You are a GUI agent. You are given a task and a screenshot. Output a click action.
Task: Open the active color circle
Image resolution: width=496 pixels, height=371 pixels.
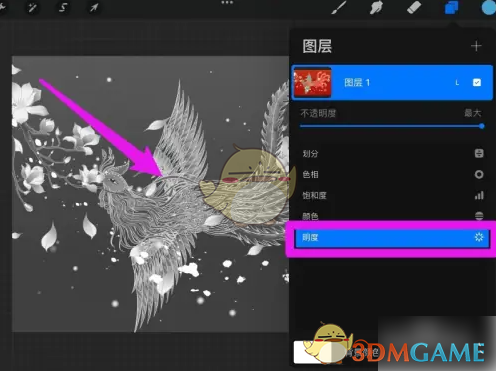click(x=489, y=7)
